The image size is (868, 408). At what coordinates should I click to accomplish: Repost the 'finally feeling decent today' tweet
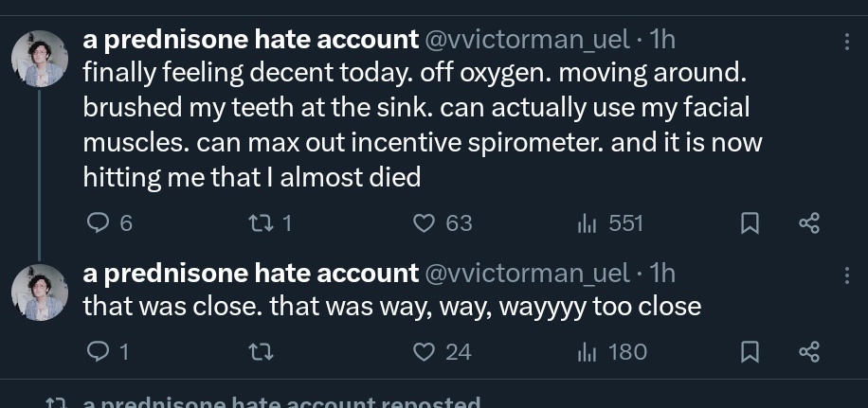[269, 223]
